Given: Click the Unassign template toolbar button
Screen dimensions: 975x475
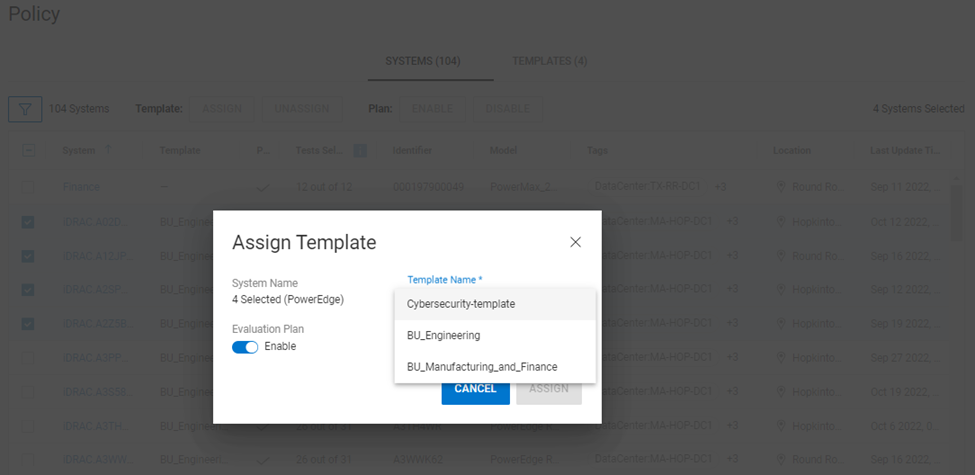Looking at the screenshot, I should click(x=302, y=108).
